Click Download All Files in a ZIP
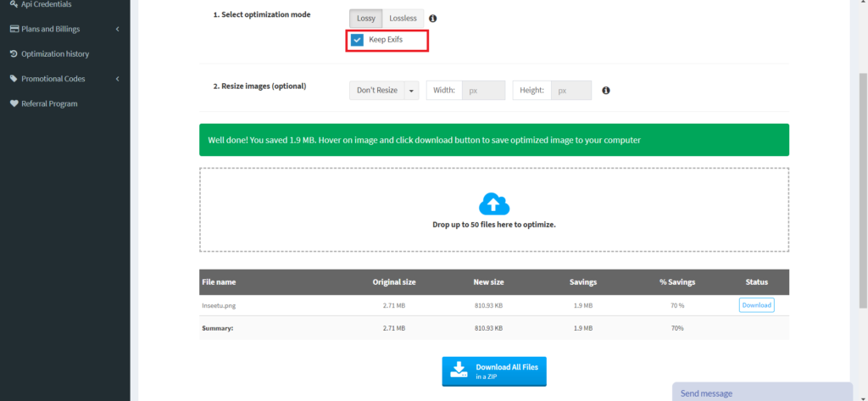Image resolution: width=868 pixels, height=401 pixels. 494,371
